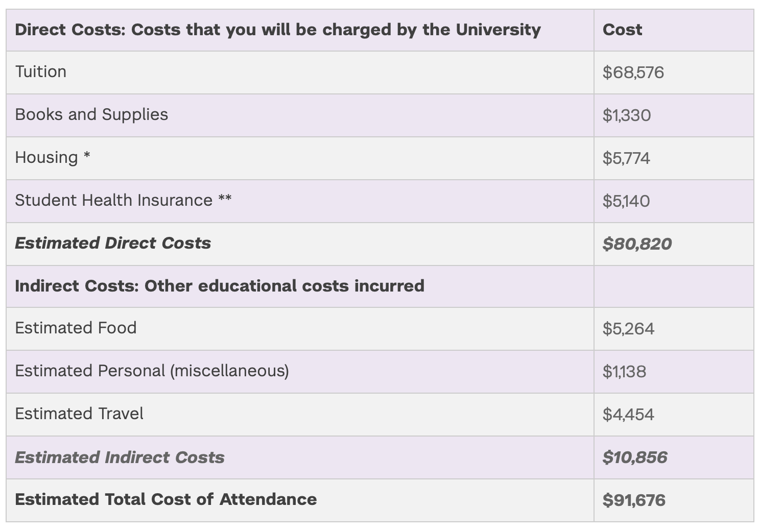This screenshot has width=759, height=532.
Task: Click the Books and Supplies label
Action: click(91, 114)
